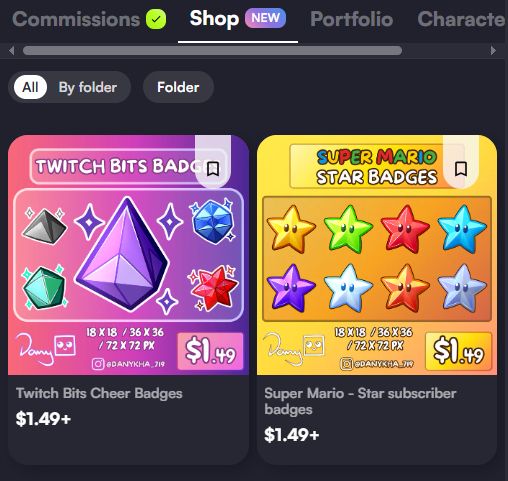Switch view to By folder
Screen dimensions: 508x481
point(88,87)
